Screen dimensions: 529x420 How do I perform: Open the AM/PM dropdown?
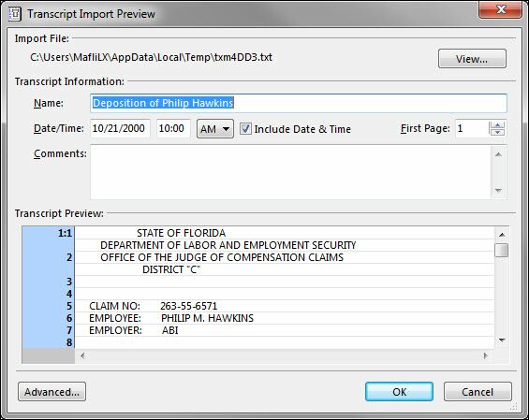215,129
